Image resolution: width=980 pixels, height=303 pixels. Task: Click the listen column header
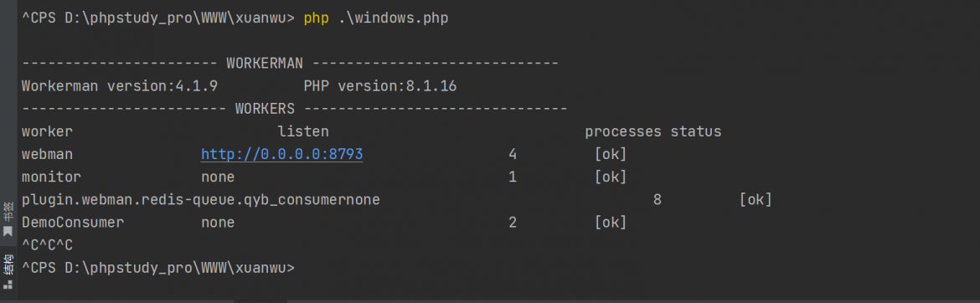point(304,131)
